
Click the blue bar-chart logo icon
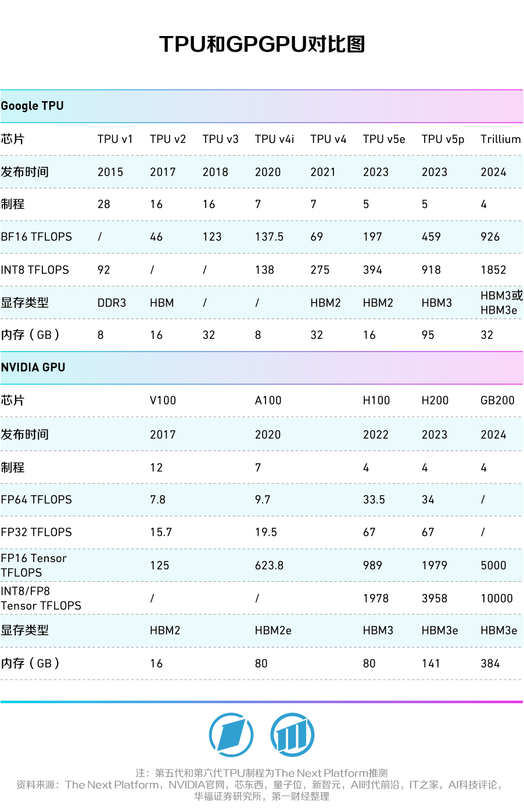click(292, 735)
